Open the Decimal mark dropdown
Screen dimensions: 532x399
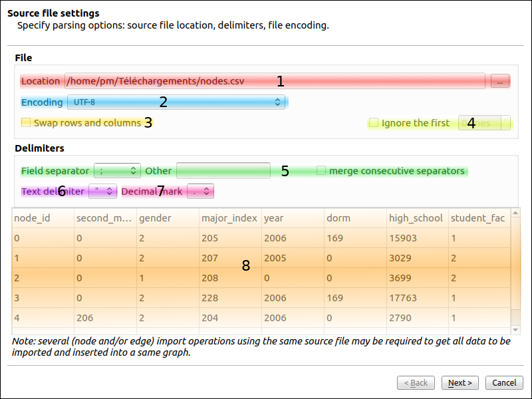(200, 192)
